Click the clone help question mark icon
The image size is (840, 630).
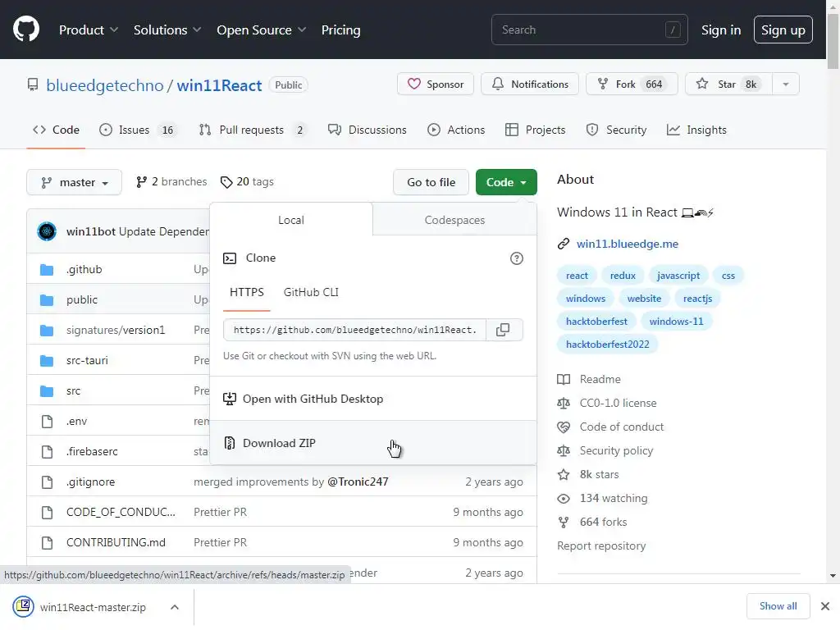point(517,258)
